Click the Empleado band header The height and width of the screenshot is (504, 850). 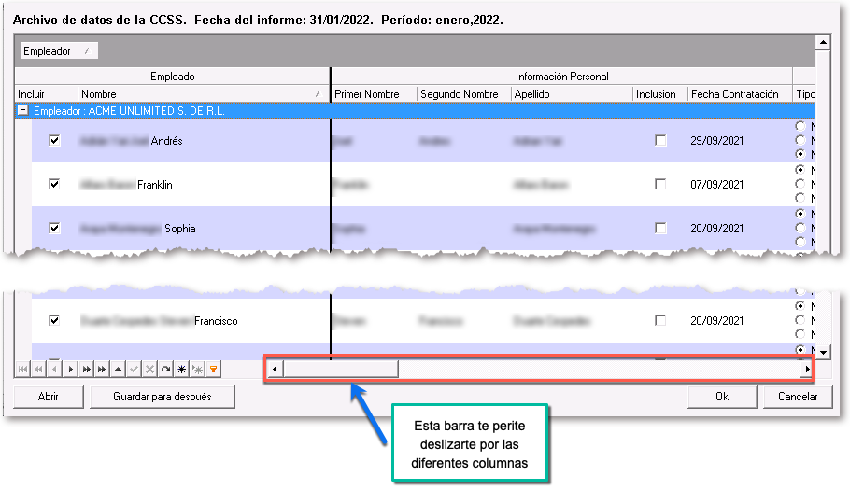(x=173, y=77)
